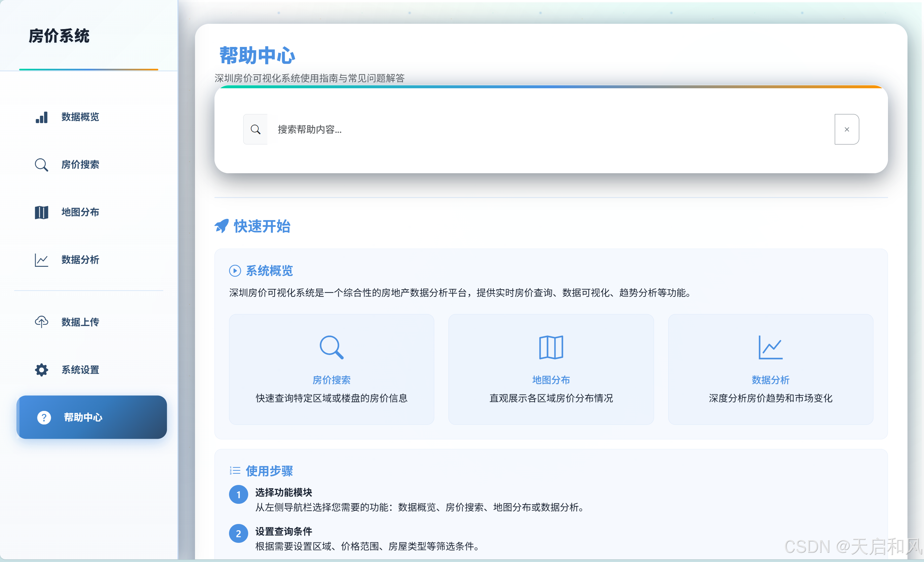Viewport: 924px width, 562px height.
Task: Click the bar chart icon beside 数据概览
Action: [x=42, y=117]
